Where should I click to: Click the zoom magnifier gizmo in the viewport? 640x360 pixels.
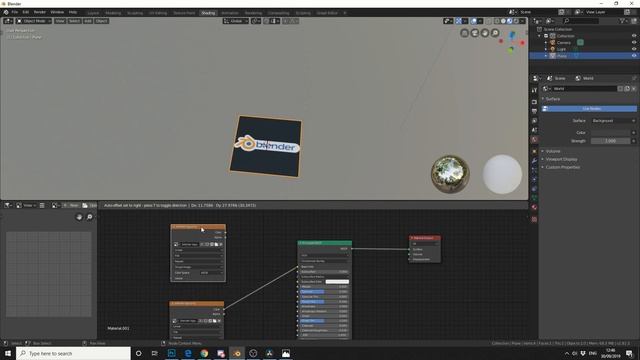pos(495,33)
